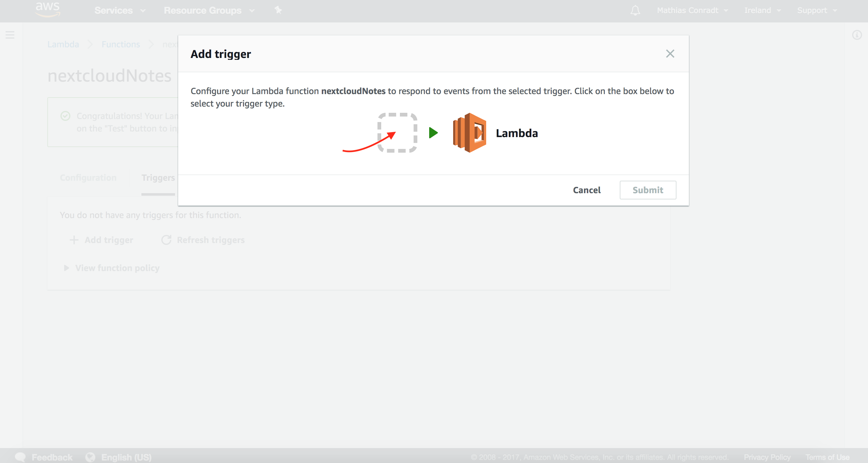The image size is (868, 463).
Task: Click the Add trigger dialog title
Action: point(221,54)
